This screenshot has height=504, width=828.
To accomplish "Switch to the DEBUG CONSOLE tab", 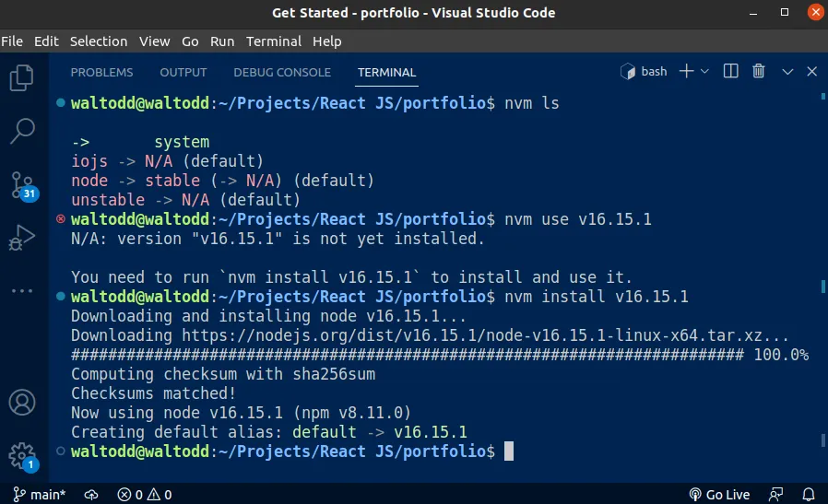I will (282, 72).
